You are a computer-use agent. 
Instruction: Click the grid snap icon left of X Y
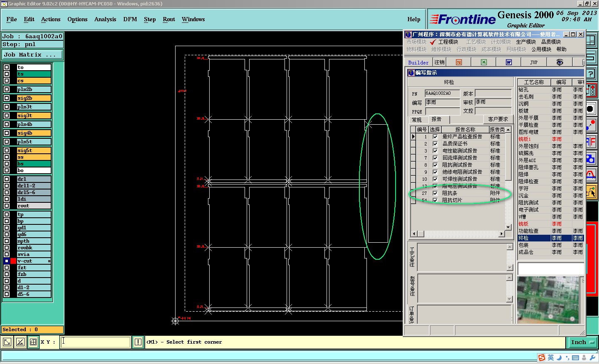coord(33,342)
